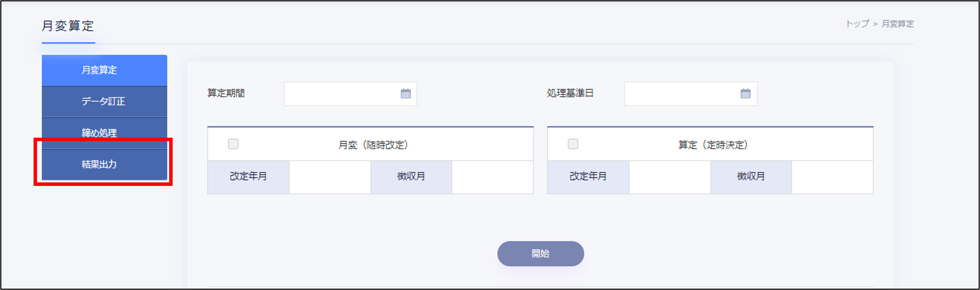Go to the 結果出力 sidebar tab

tap(104, 164)
